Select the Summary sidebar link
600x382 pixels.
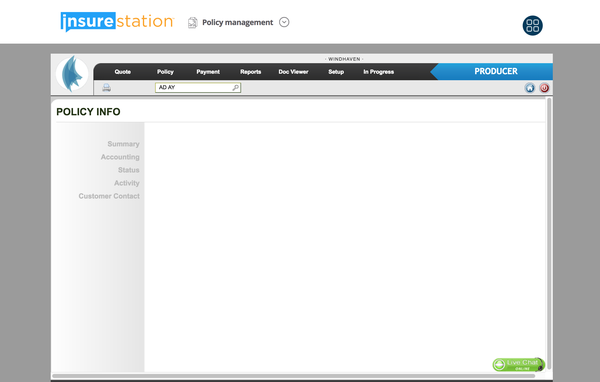[123, 144]
